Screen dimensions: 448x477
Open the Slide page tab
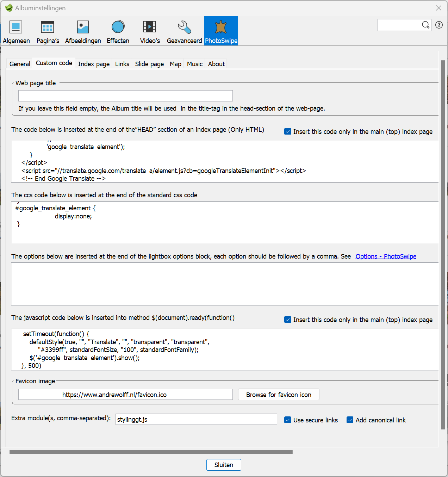(x=149, y=64)
